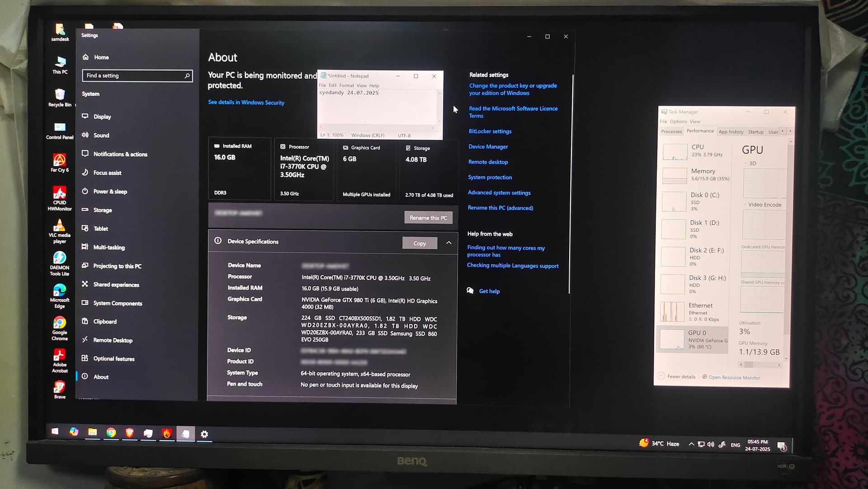Open CPUID HWMonitor desktop icon
The height and width of the screenshot is (489, 868).
[x=60, y=193]
